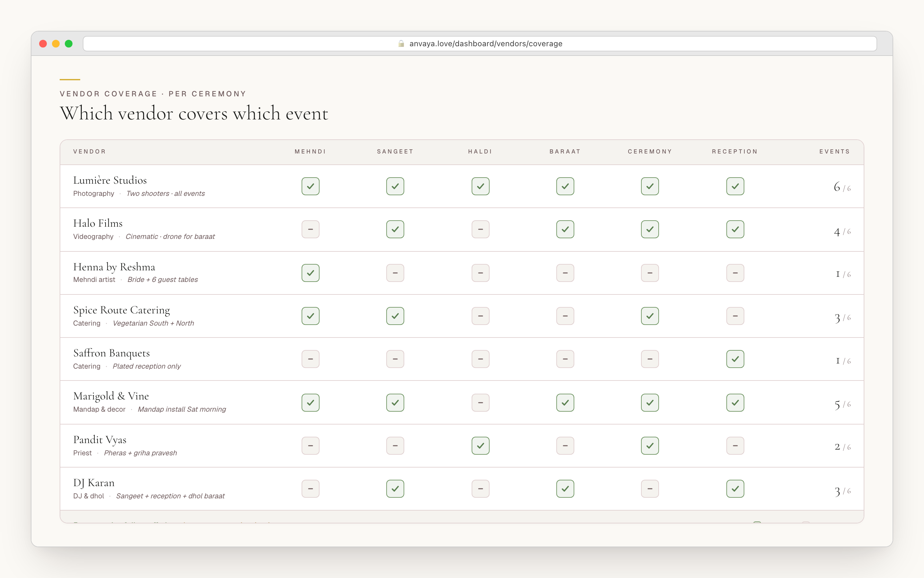Enable Halo Films Mehndi coverage
924x578 pixels.
(x=311, y=229)
